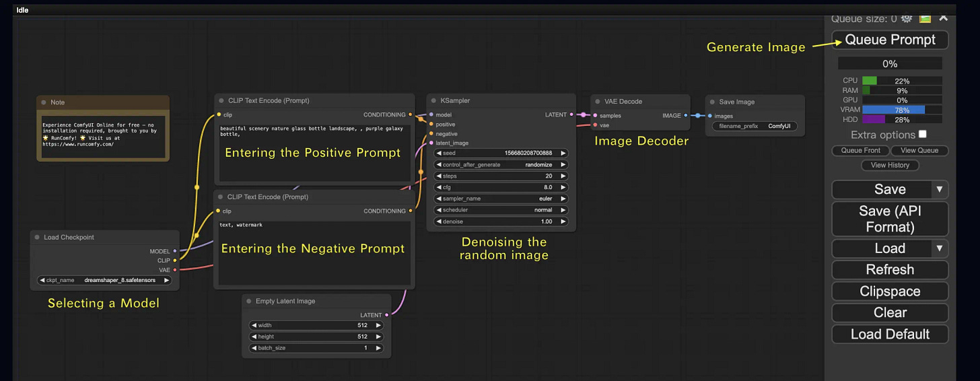Click the Note node collapse dot
Screen dimensions: 980x381
click(x=43, y=102)
